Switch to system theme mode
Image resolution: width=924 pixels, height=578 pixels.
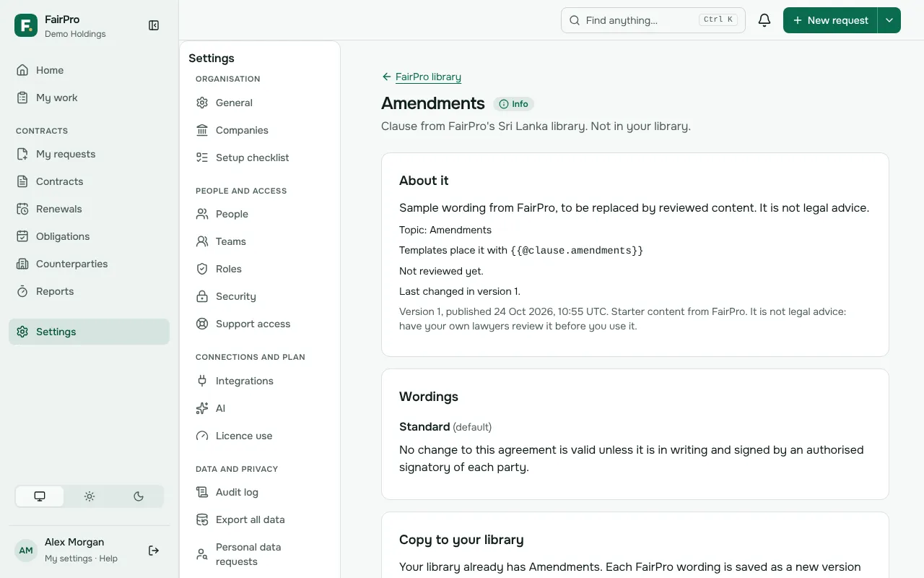tap(40, 496)
